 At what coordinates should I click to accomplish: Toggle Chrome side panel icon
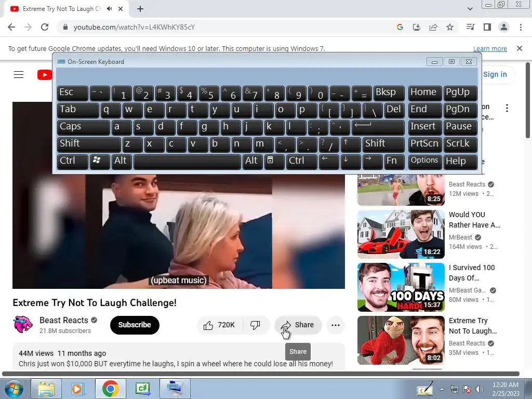487,27
